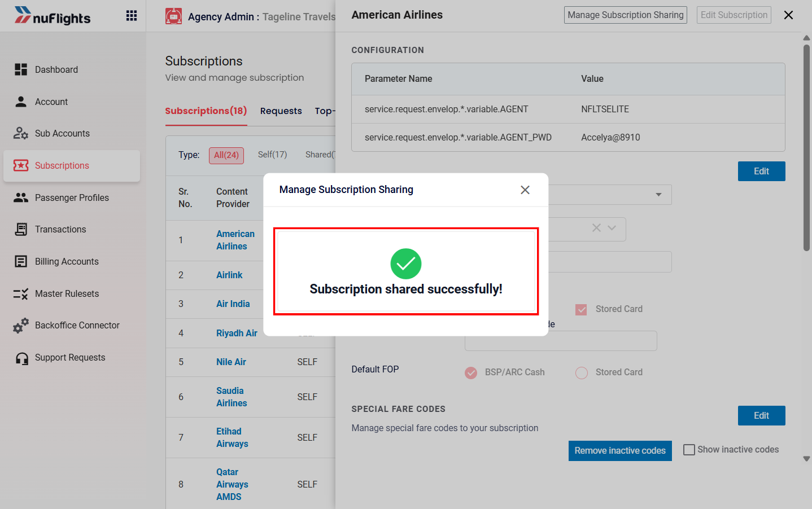Image resolution: width=812 pixels, height=509 pixels.
Task: Click the Backoffice Connector gears icon
Action: point(21,325)
